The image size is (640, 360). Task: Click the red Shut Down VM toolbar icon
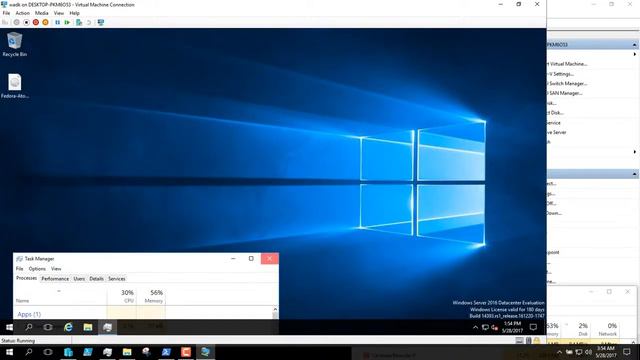click(36, 22)
